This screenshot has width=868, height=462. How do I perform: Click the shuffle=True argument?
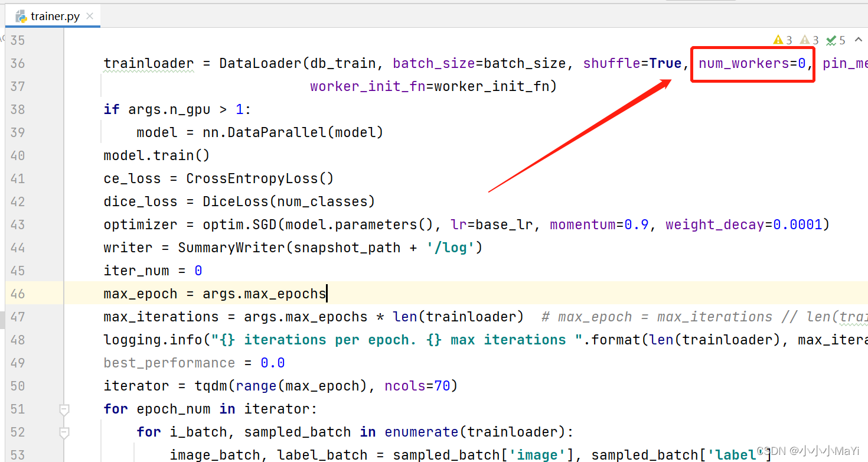tap(632, 63)
